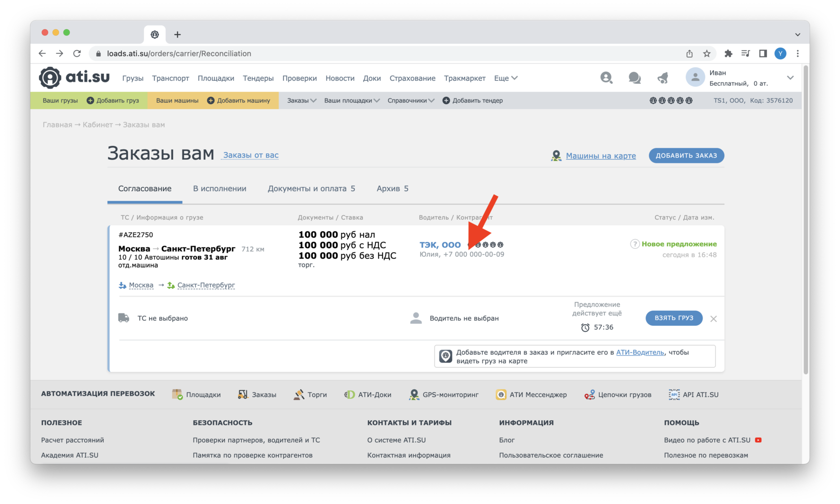Image resolution: width=840 pixels, height=504 pixels.
Task: Click the help icon beside Новое предложение
Action: [x=634, y=244]
